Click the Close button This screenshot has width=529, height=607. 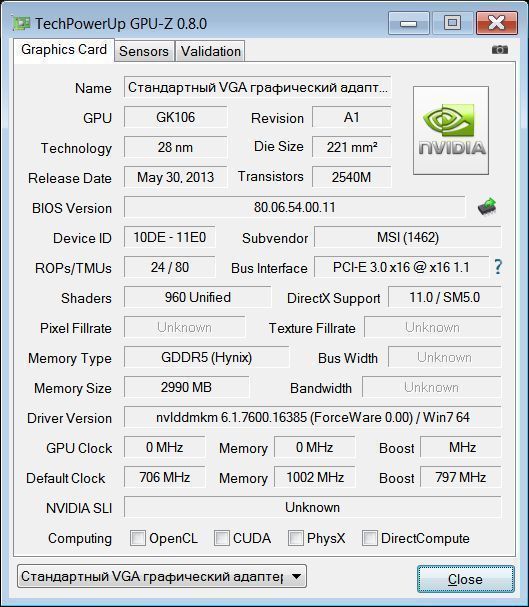coord(466,579)
